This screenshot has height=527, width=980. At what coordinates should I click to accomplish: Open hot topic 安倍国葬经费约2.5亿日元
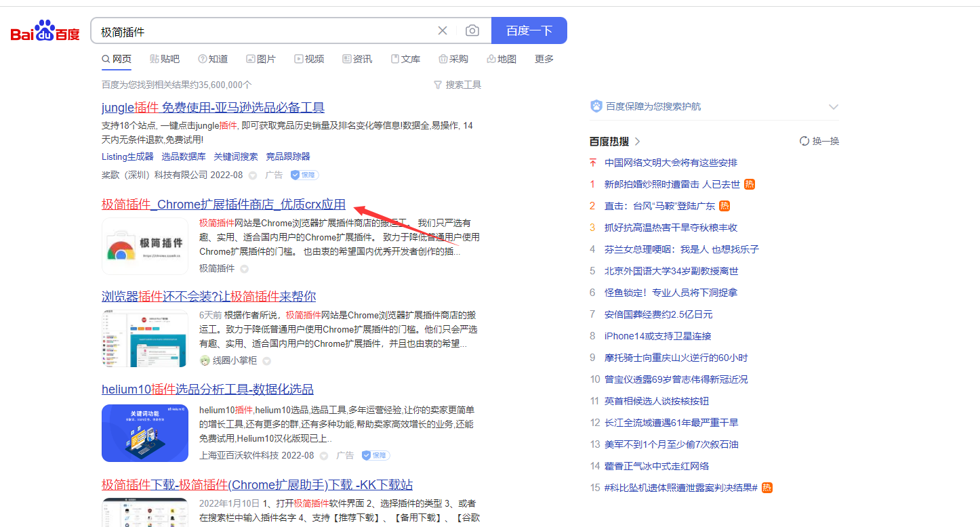tap(659, 314)
